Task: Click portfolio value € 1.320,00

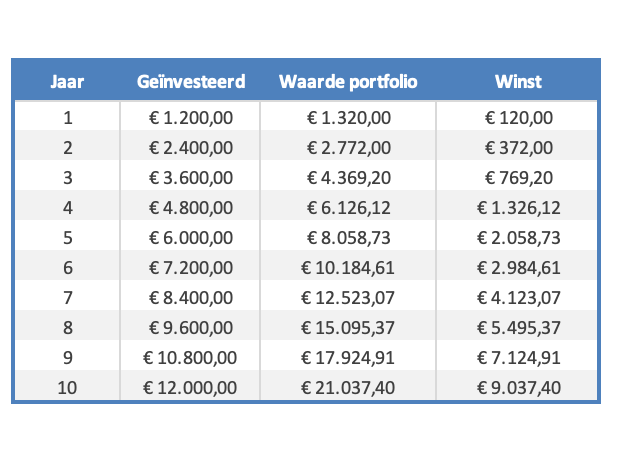Action: [x=348, y=118]
